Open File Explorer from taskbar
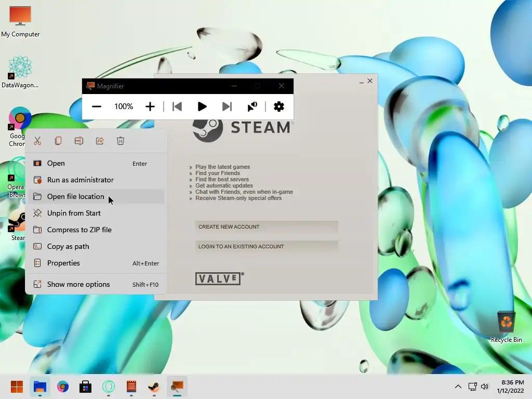The height and width of the screenshot is (399, 532). [x=39, y=387]
